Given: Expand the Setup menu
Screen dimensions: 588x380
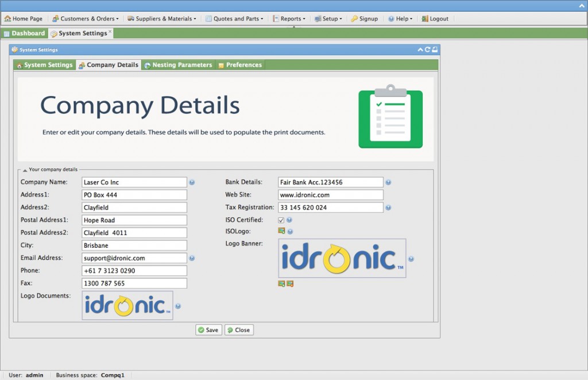Looking at the screenshot, I should point(328,18).
